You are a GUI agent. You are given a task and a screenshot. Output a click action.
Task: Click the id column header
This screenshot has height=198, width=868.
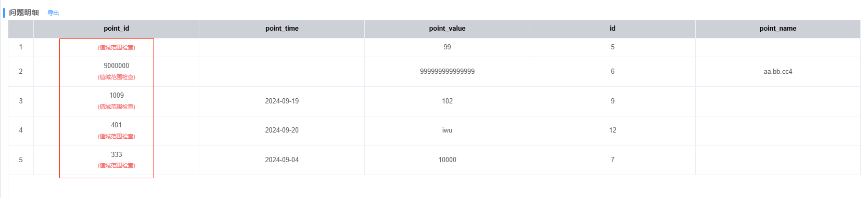(x=612, y=29)
